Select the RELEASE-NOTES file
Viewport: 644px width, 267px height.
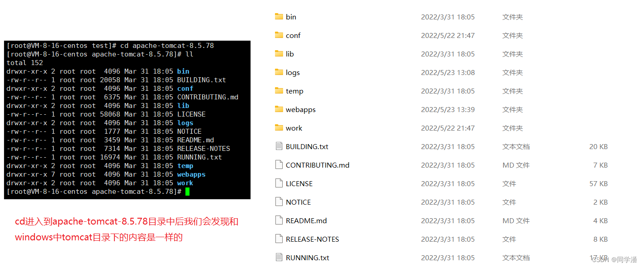coord(312,239)
